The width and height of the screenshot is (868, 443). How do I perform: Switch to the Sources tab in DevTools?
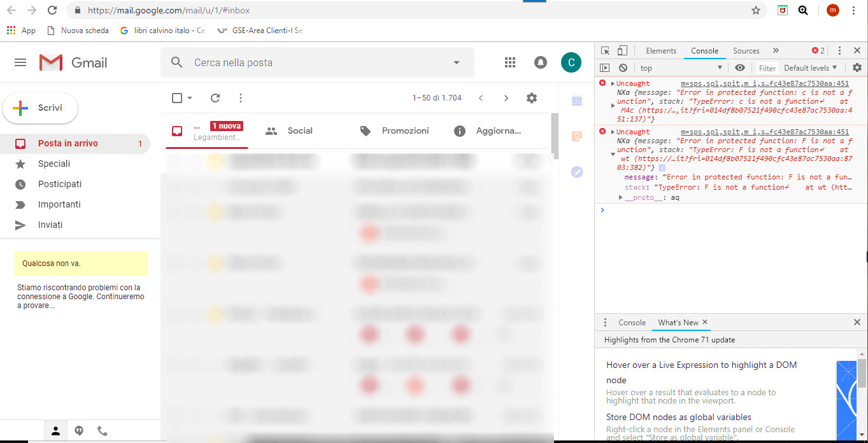tap(746, 51)
